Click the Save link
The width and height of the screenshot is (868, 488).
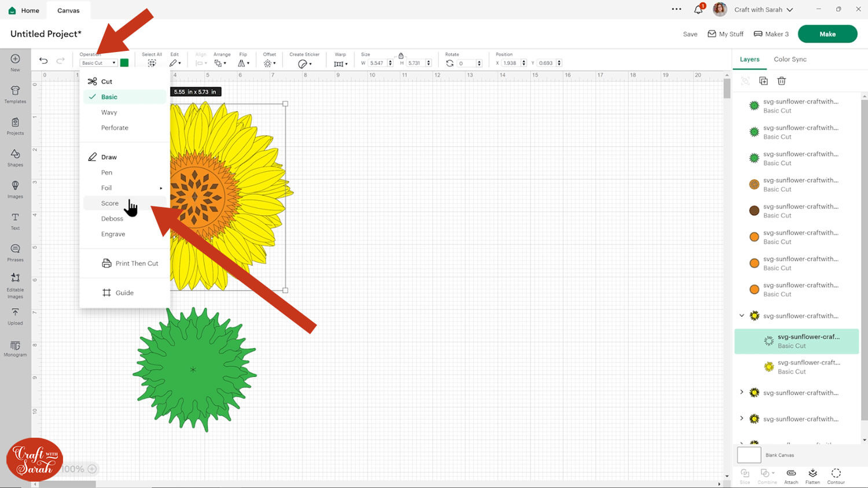click(690, 34)
